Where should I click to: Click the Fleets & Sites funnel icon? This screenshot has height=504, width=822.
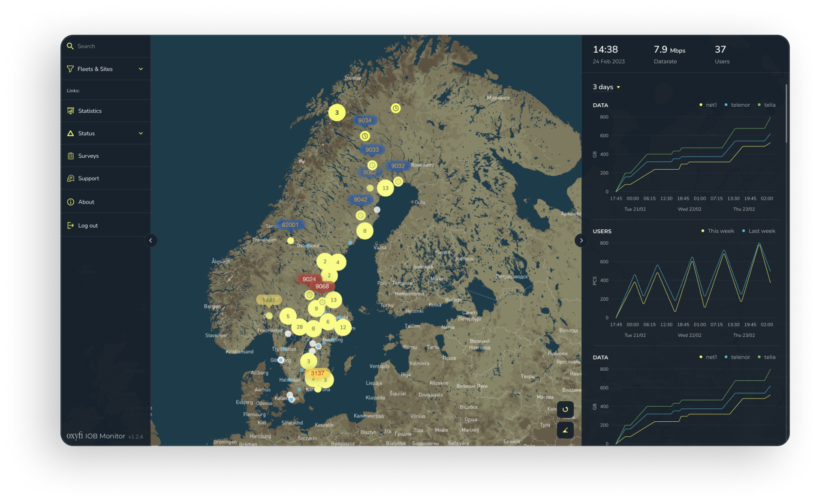pos(71,69)
